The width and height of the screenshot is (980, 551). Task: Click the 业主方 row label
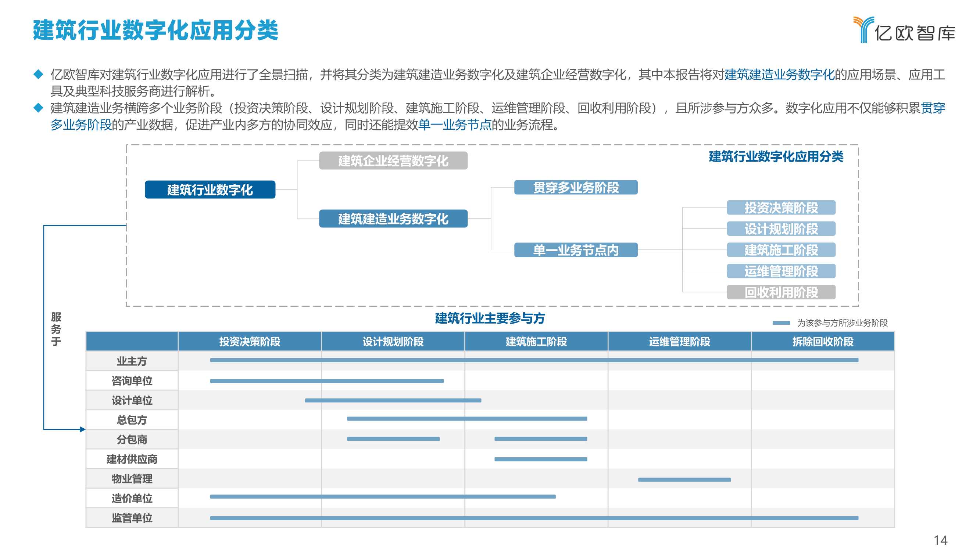[x=132, y=361]
